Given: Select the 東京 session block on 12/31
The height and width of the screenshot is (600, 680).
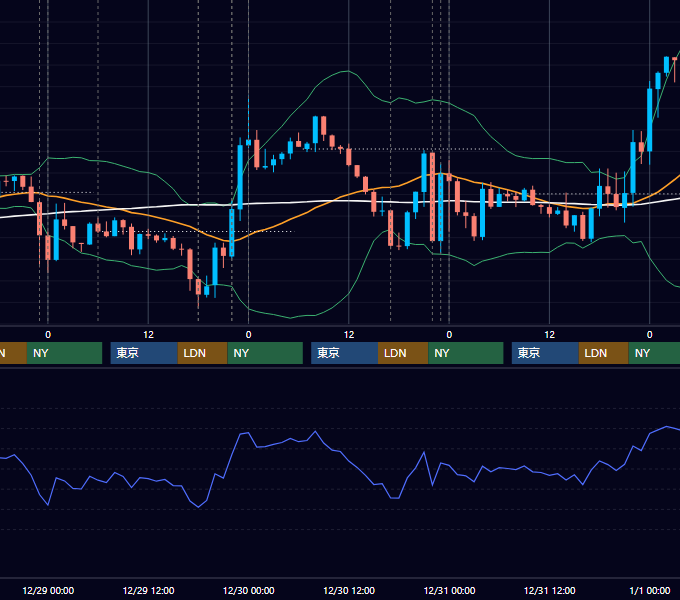Looking at the screenshot, I should point(546,353).
